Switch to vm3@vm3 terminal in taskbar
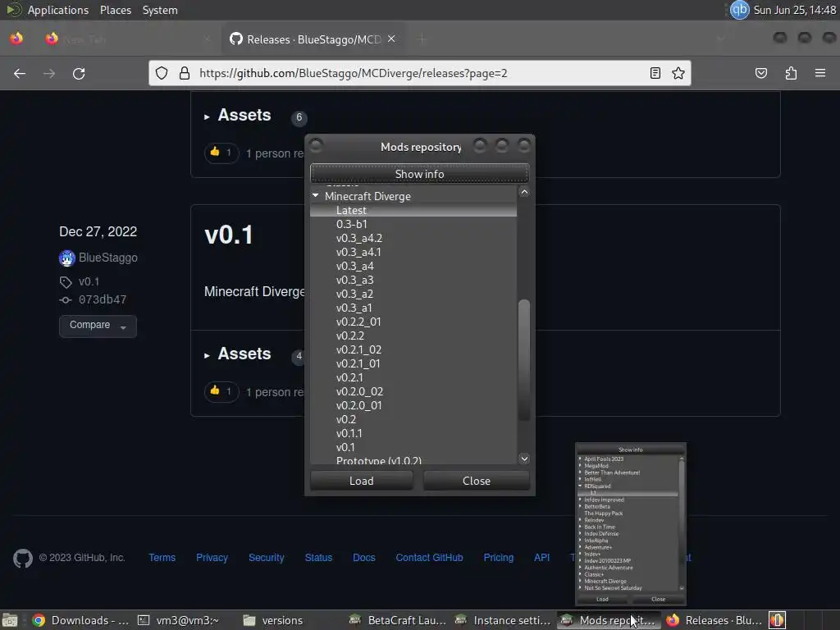The width and height of the screenshot is (840, 630). (x=179, y=620)
